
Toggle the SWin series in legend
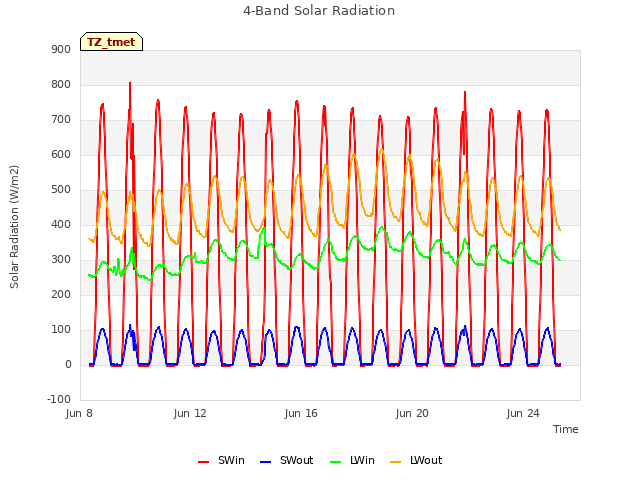coord(221,460)
